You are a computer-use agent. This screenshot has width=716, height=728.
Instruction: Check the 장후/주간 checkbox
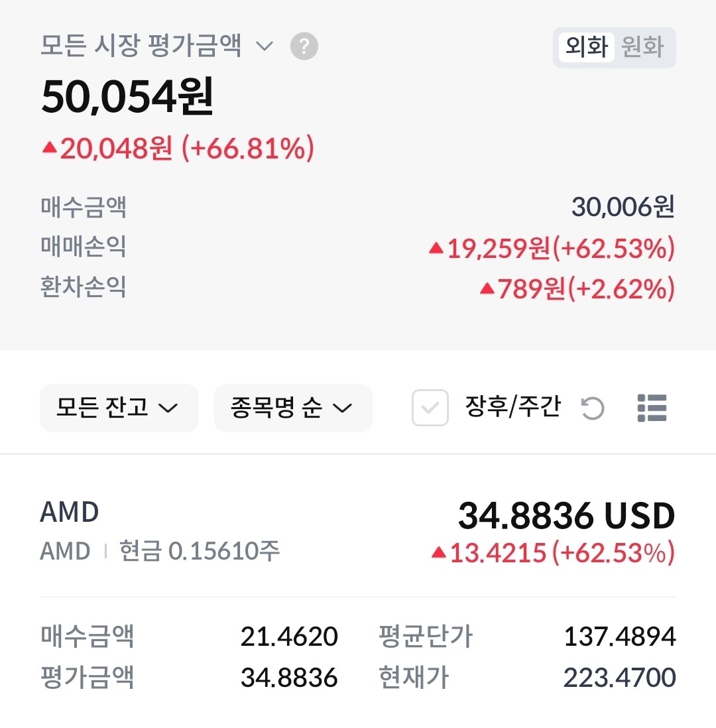point(430,408)
